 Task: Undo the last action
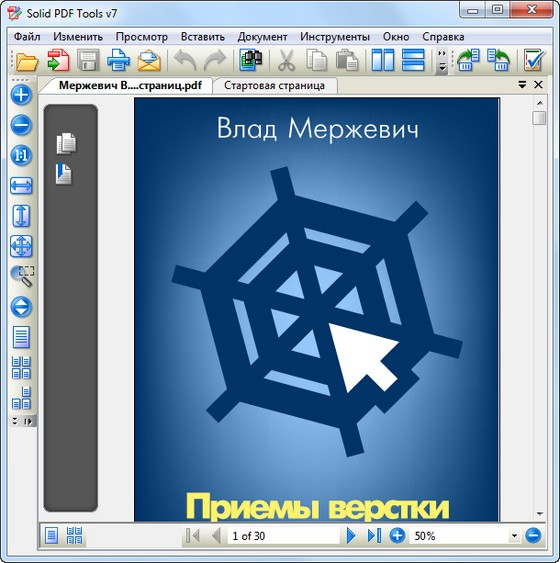coord(185,60)
